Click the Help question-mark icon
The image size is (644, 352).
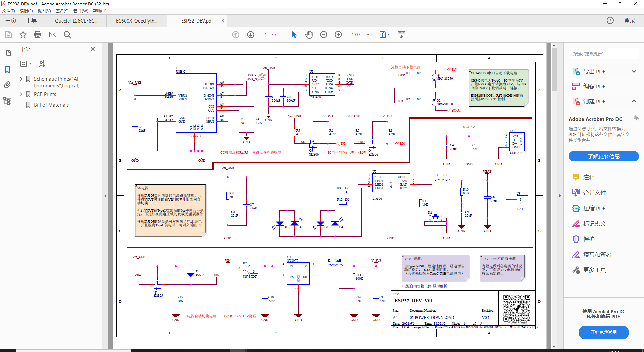[x=610, y=20]
